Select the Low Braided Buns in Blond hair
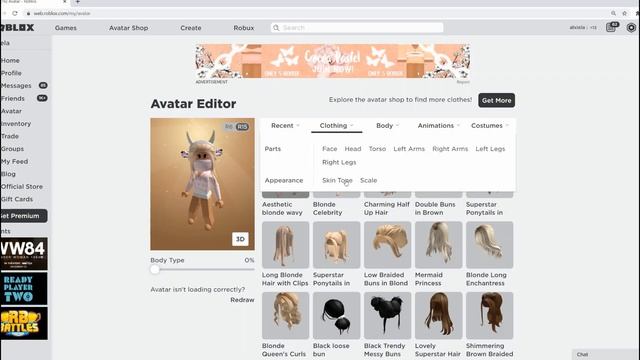This screenshot has width=640, height=360. [x=387, y=254]
